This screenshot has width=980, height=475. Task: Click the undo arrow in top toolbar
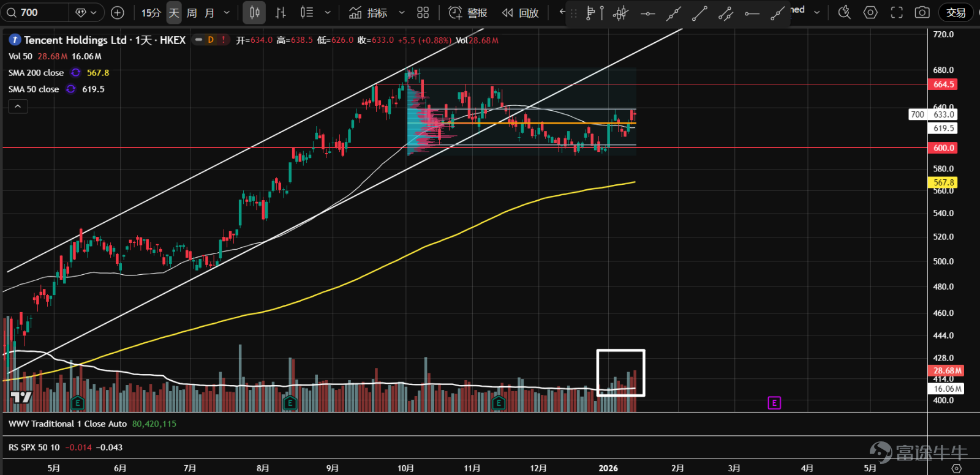[x=562, y=12]
